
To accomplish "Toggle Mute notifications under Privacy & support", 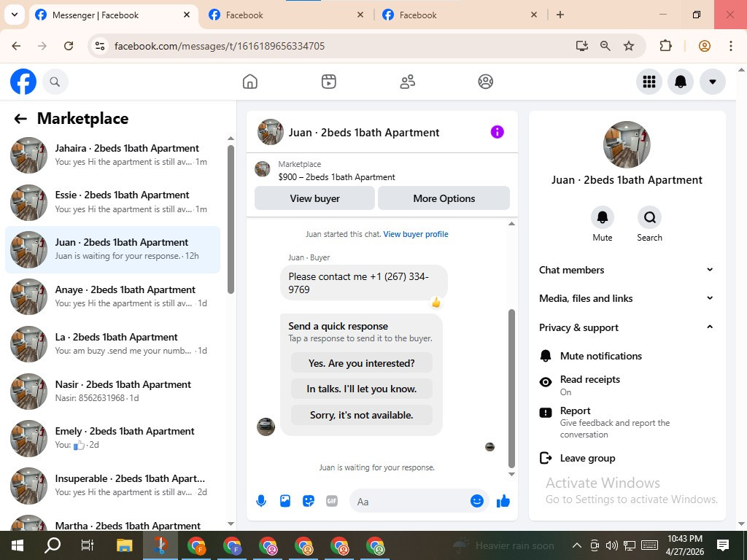I will (627, 356).
